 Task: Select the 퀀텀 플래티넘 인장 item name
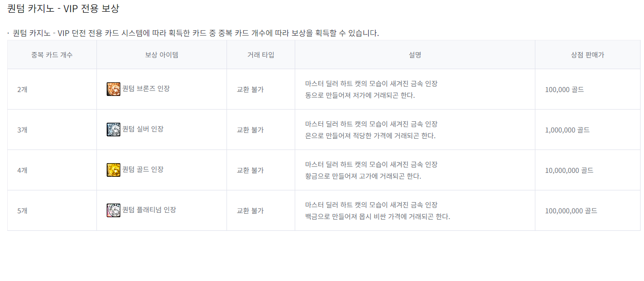[149, 210]
